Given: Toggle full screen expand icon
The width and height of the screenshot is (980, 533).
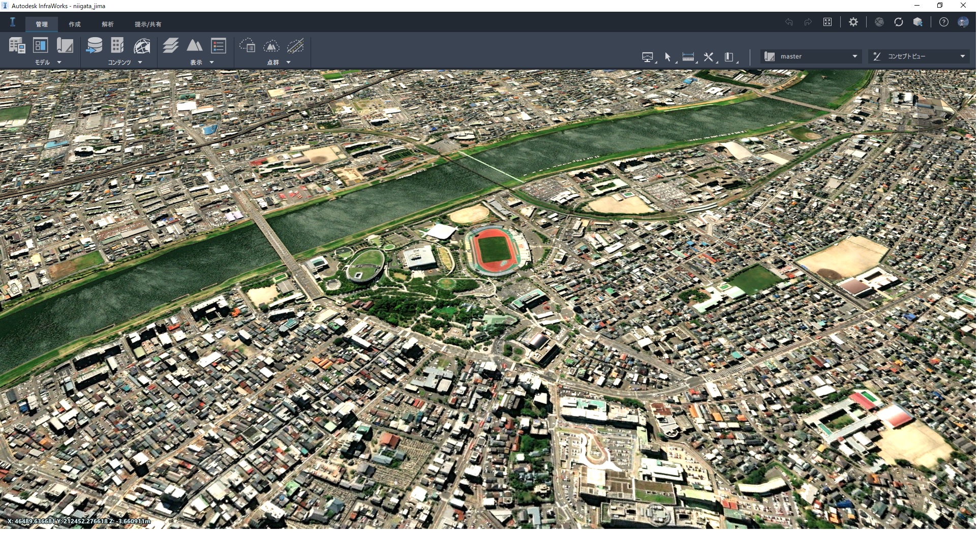Looking at the screenshot, I should (828, 22).
